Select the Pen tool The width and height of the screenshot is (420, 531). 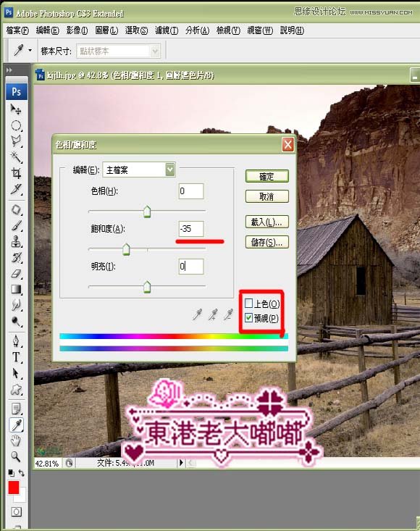pyautogui.click(x=15, y=341)
